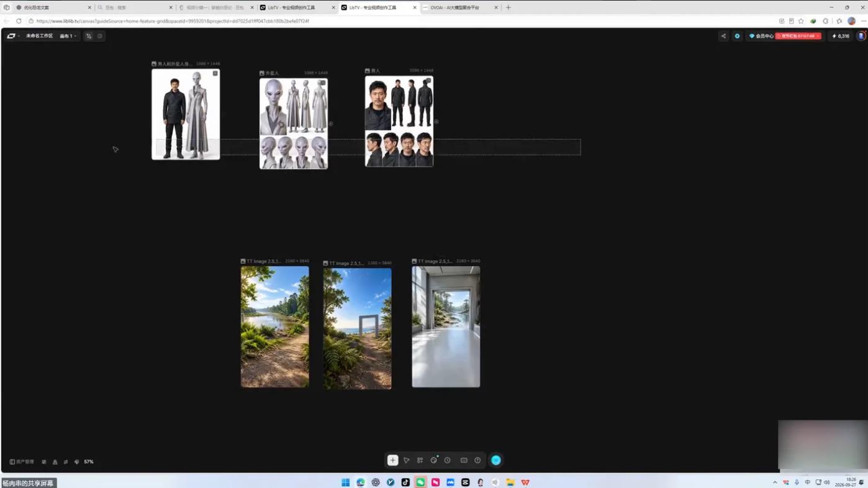Click the browser address bar URL
Image resolution: width=868 pixels, height=488 pixels.
click(x=173, y=21)
